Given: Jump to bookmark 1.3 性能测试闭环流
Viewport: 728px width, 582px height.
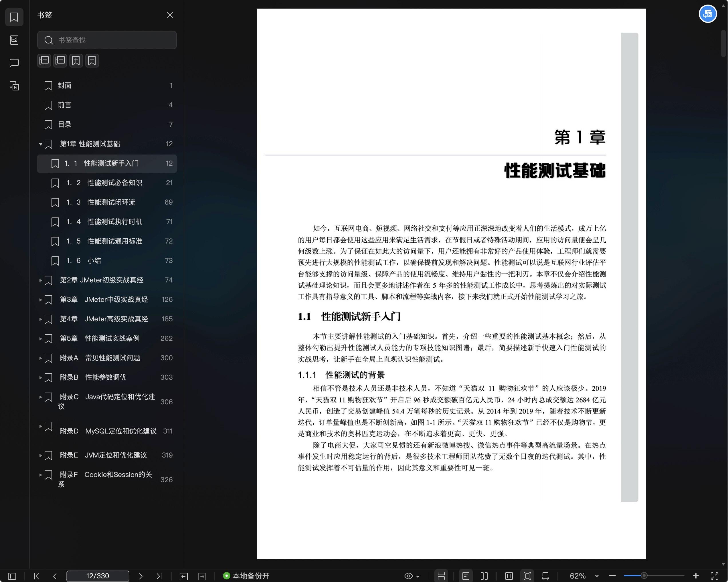Looking at the screenshot, I should click(107, 202).
